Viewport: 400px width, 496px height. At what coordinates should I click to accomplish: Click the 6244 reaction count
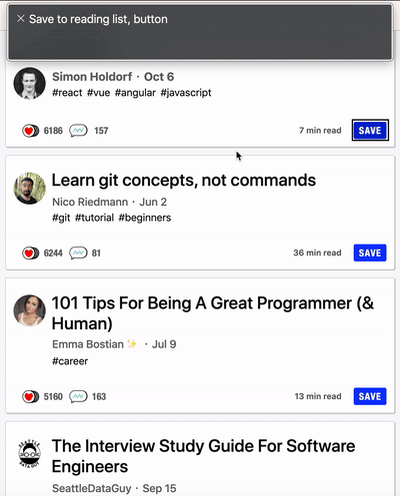point(53,253)
